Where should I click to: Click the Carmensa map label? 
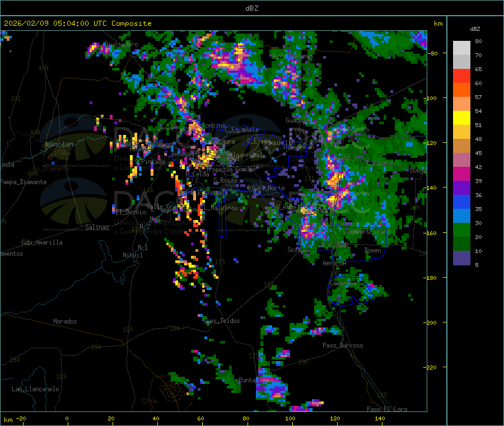click(x=343, y=283)
